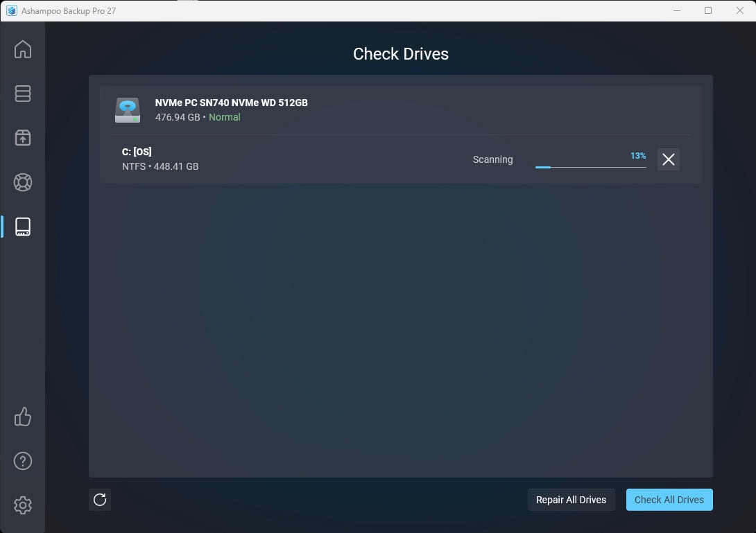Click the NVMe PC SN740 drive entry

pyautogui.click(x=232, y=102)
